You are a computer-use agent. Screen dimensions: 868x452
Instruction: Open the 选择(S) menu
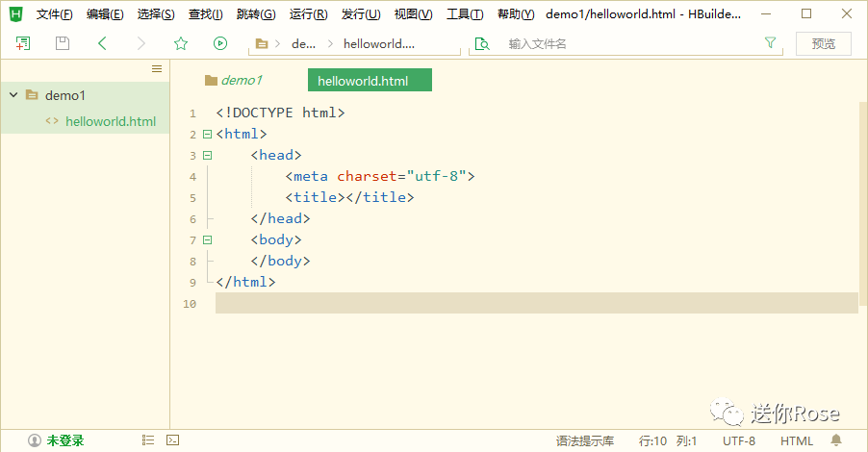point(156,14)
